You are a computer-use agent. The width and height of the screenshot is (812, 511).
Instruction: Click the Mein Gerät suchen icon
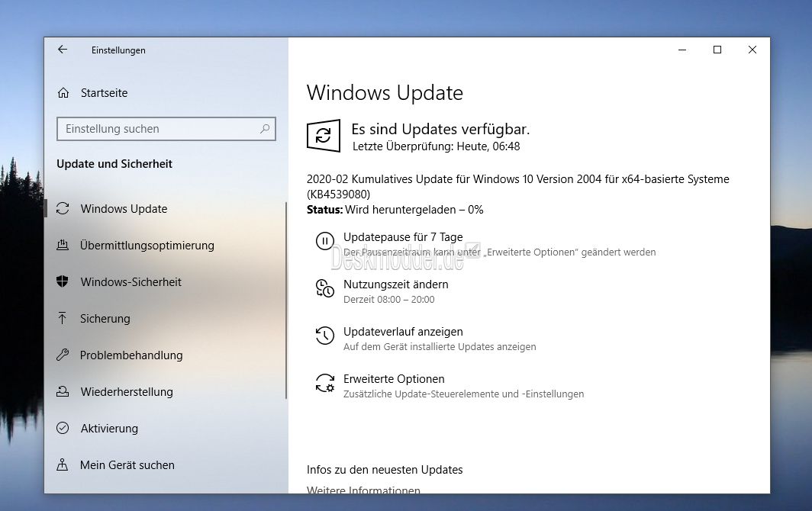point(63,465)
